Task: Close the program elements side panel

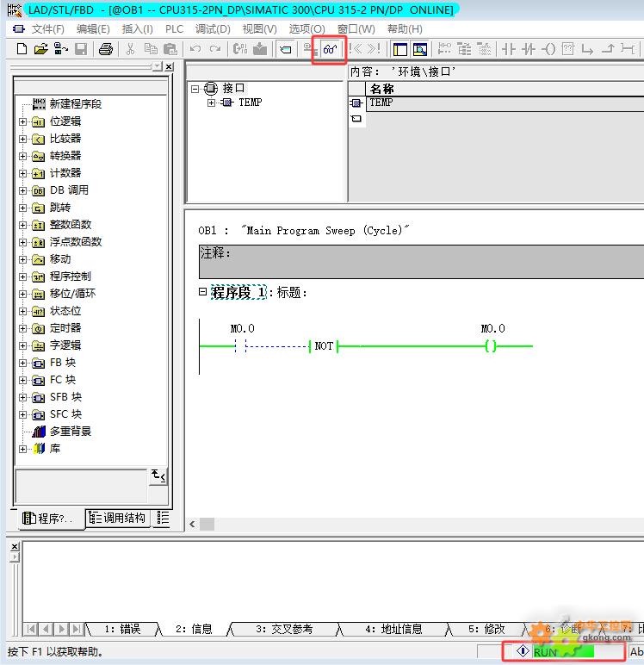Action: (169, 66)
